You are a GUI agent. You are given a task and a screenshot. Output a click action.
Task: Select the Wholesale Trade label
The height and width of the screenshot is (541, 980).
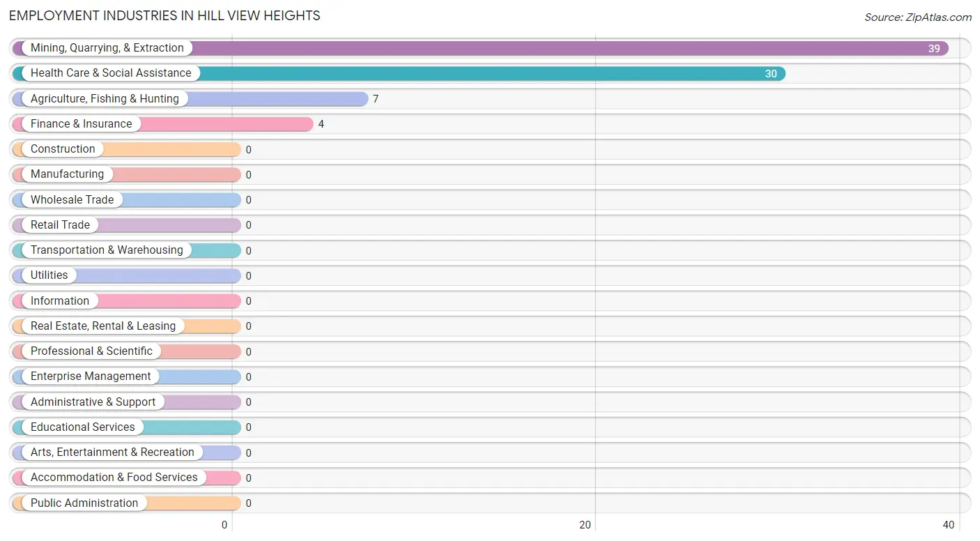coord(72,200)
